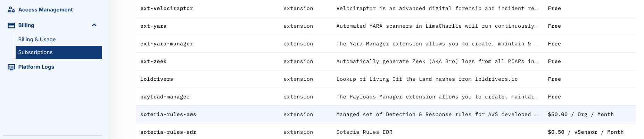Click the Billing label in sidebar
The height and width of the screenshot is (139, 644).
[26, 25]
